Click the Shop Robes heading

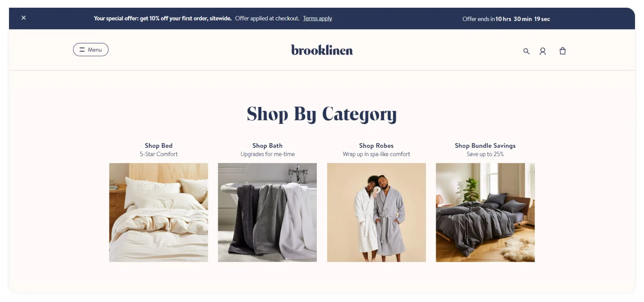[x=376, y=146]
